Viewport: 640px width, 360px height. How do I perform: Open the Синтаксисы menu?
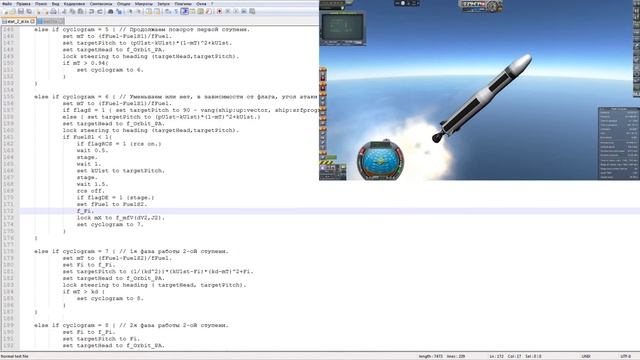point(101,4)
